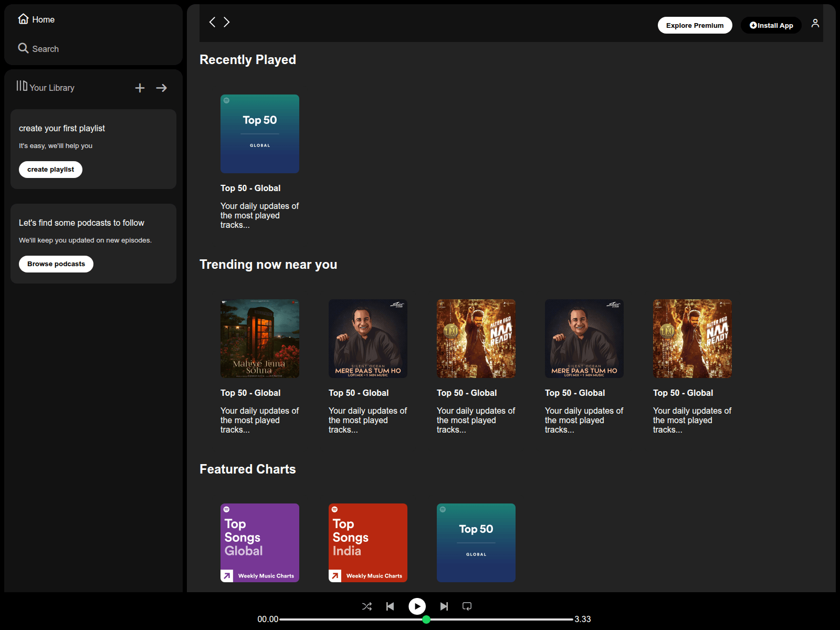This screenshot has width=840, height=630.
Task: Open the last Naa Ready album cover
Action: (692, 339)
